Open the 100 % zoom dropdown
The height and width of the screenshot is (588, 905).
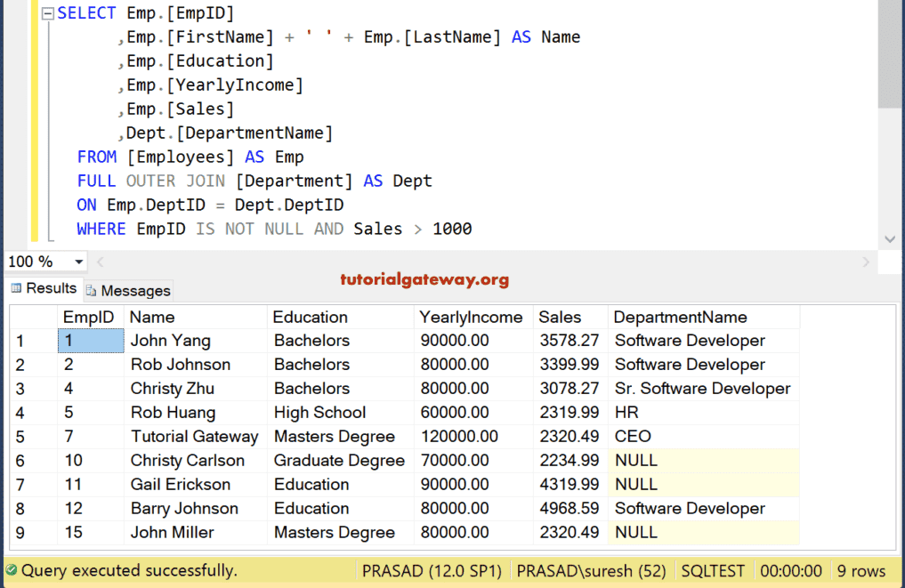(78, 262)
